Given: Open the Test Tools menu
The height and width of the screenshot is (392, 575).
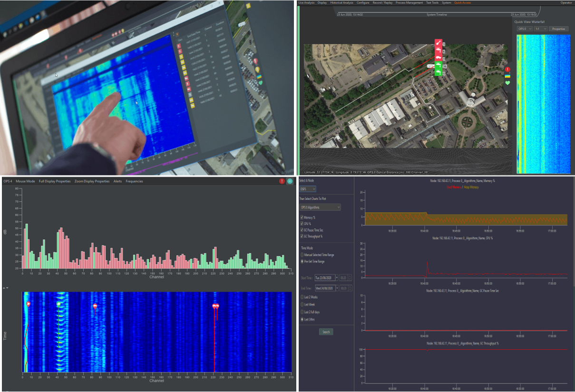Looking at the screenshot, I should pyautogui.click(x=432, y=3).
